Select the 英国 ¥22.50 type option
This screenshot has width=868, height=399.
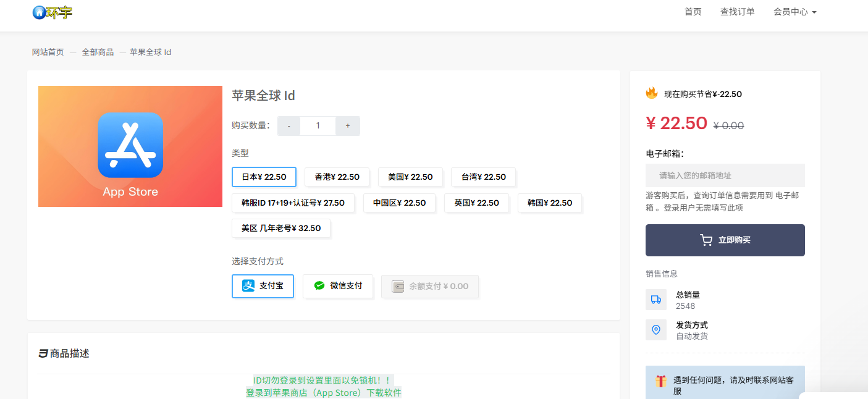476,203
